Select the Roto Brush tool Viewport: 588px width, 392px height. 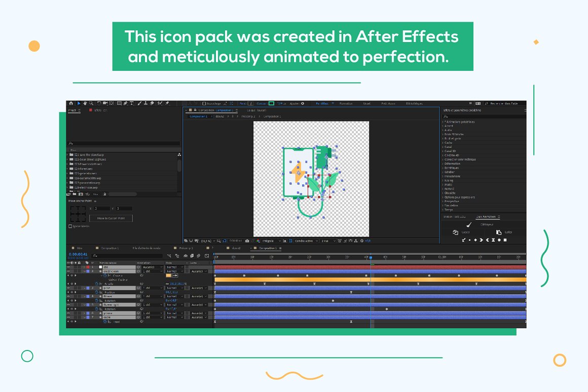tap(160, 103)
